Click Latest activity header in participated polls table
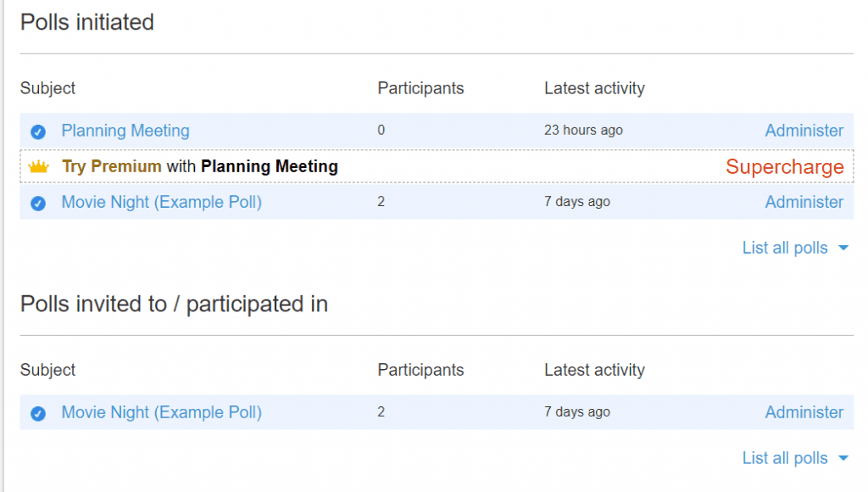868x492 pixels. (594, 370)
